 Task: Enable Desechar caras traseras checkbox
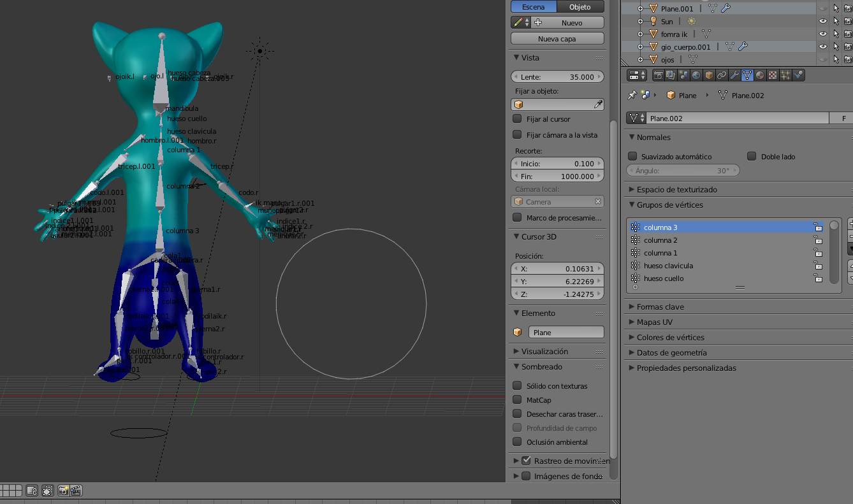coord(517,414)
